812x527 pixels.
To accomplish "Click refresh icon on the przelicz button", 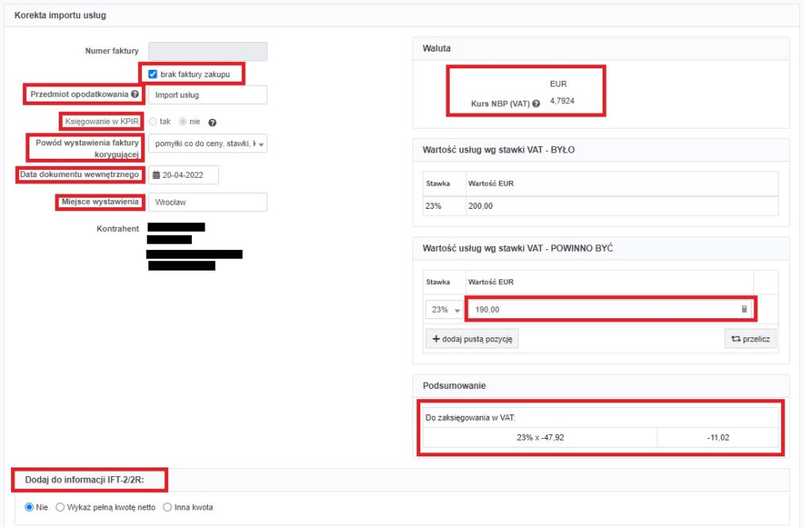I will click(738, 338).
